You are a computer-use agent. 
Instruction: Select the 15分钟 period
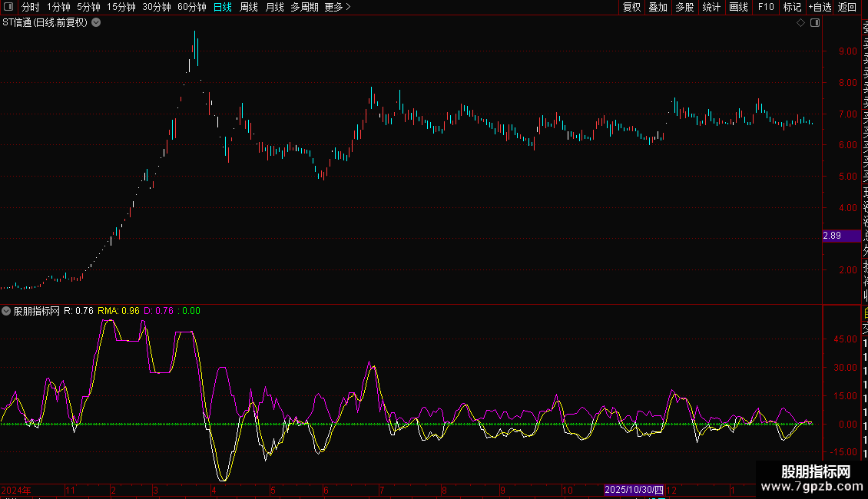[121, 7]
